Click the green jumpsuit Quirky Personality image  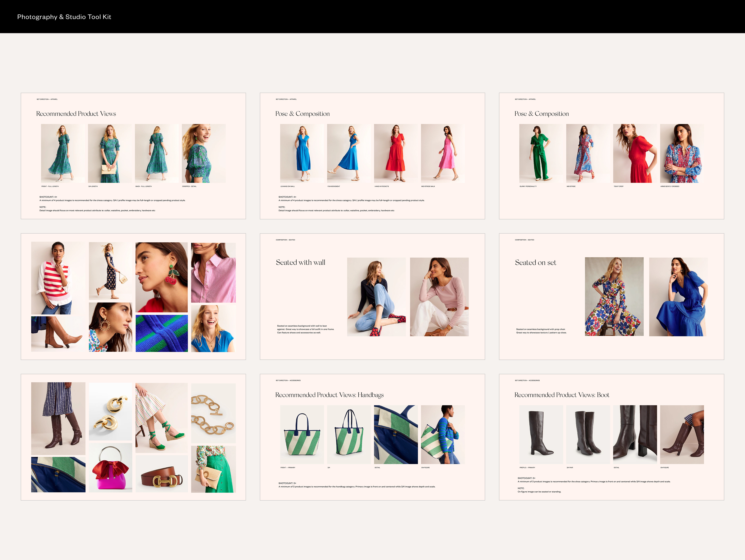541,153
